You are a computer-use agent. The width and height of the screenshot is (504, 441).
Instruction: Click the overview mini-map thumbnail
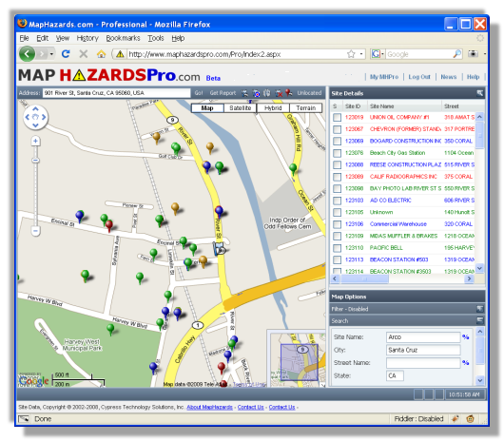pyautogui.click(x=298, y=359)
